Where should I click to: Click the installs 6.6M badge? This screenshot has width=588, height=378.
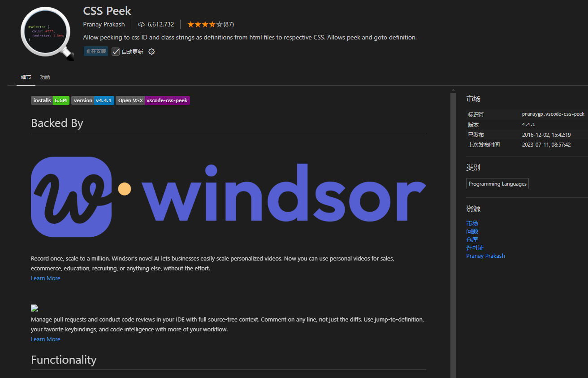coord(50,100)
